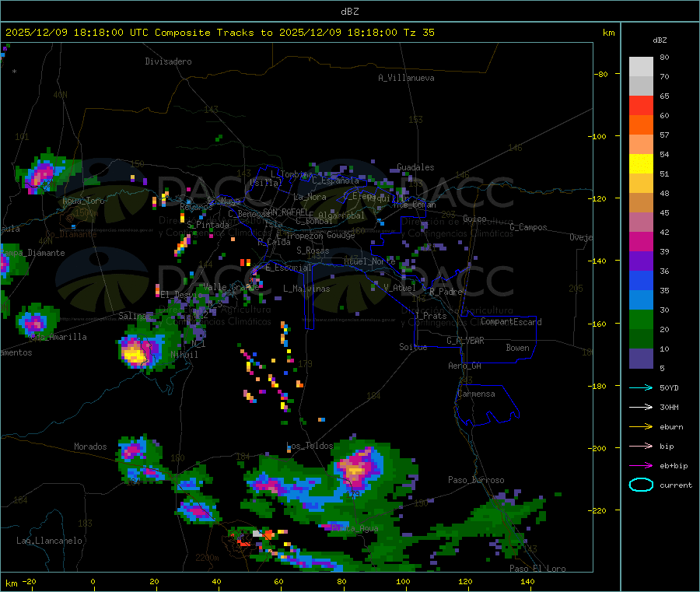
Task: Click the 'eburn' legend label
Action: 671,427
